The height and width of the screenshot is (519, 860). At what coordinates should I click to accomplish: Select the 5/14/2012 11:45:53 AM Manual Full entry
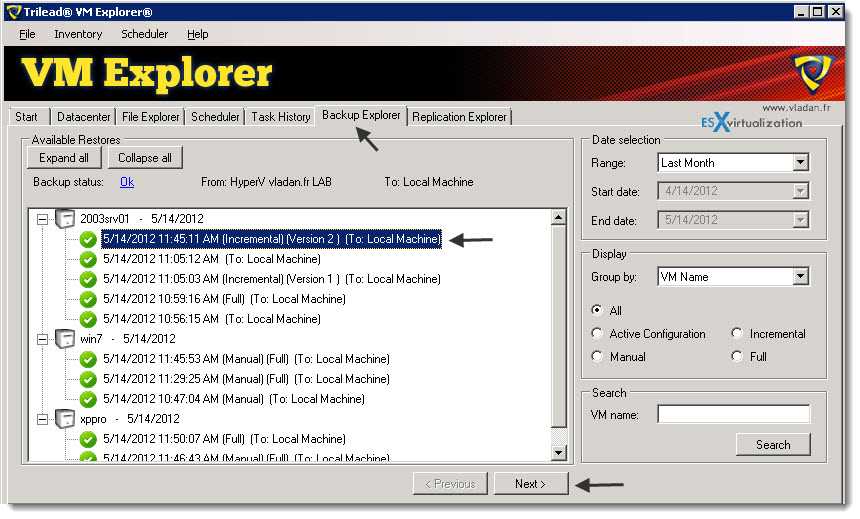pos(246,359)
